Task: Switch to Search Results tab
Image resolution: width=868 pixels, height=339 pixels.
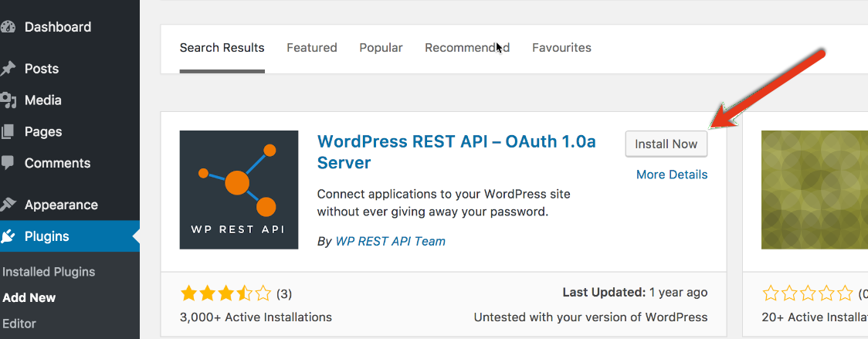Action: point(222,48)
